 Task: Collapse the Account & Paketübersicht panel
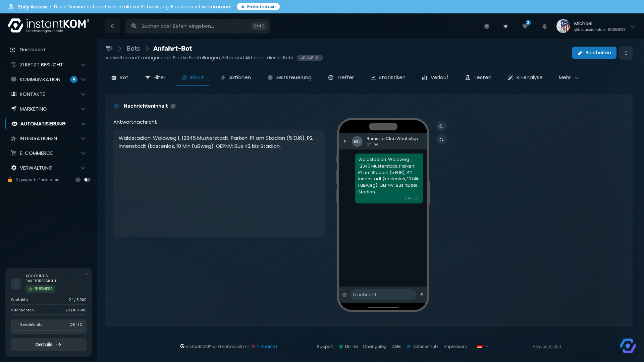coord(86,274)
